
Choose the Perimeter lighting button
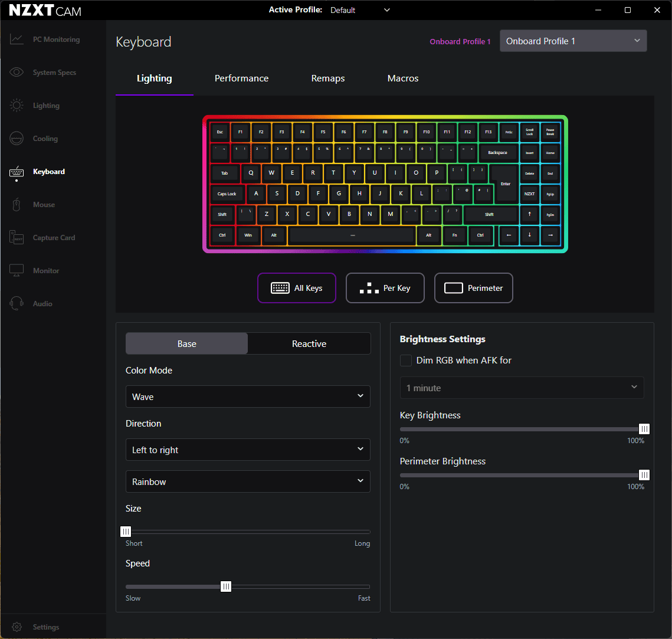tap(474, 288)
